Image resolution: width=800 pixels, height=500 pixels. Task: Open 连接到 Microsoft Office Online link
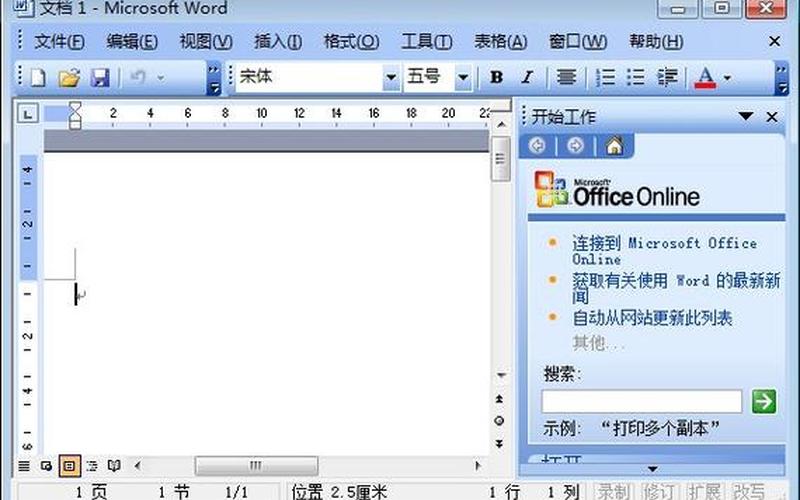(x=664, y=251)
